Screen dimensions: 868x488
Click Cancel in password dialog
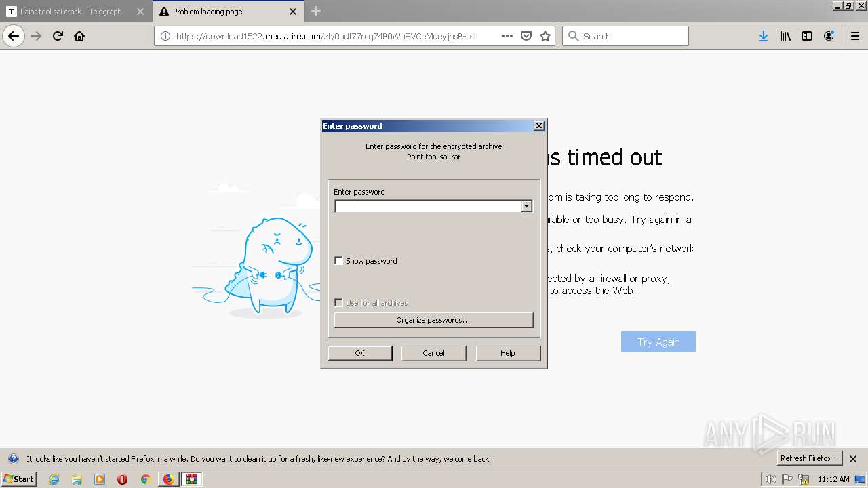point(434,353)
